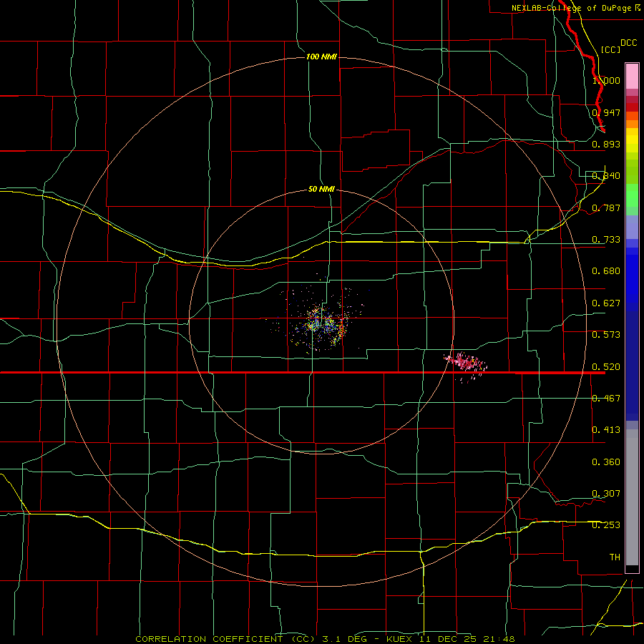
Task: Click the 0.413 value on the color scale
Action: coord(606,430)
